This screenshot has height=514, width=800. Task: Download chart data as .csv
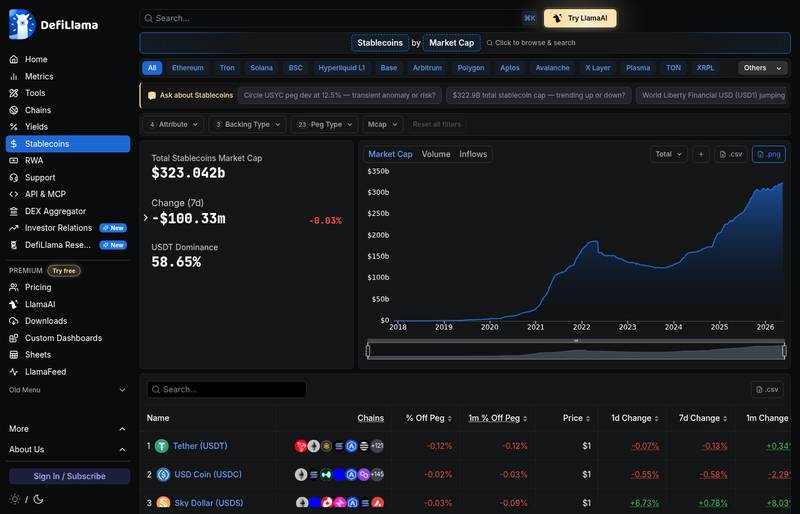(731, 154)
